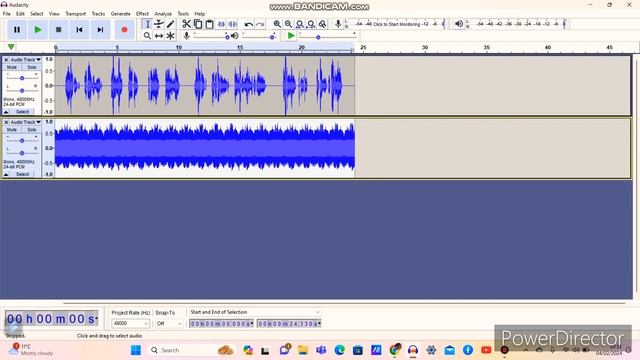Open the first Audio Track dropdown menu
640x360 pixels.
point(26,60)
